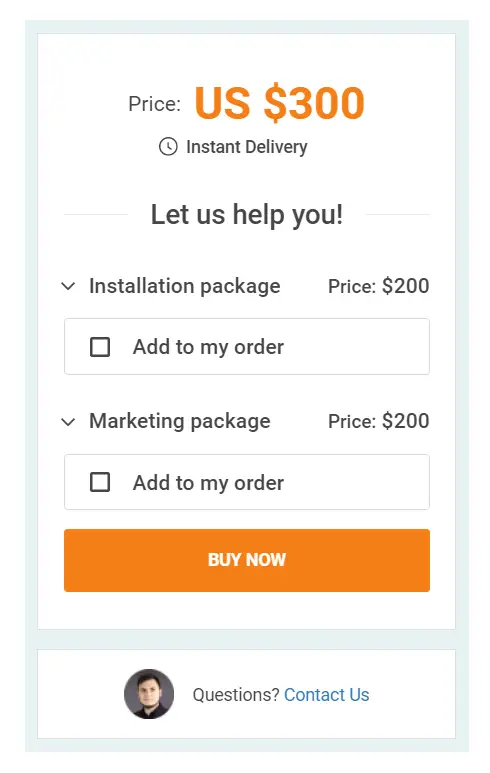This screenshot has width=490, height=773.
Task: Open the Contact Us link
Action: point(326,695)
